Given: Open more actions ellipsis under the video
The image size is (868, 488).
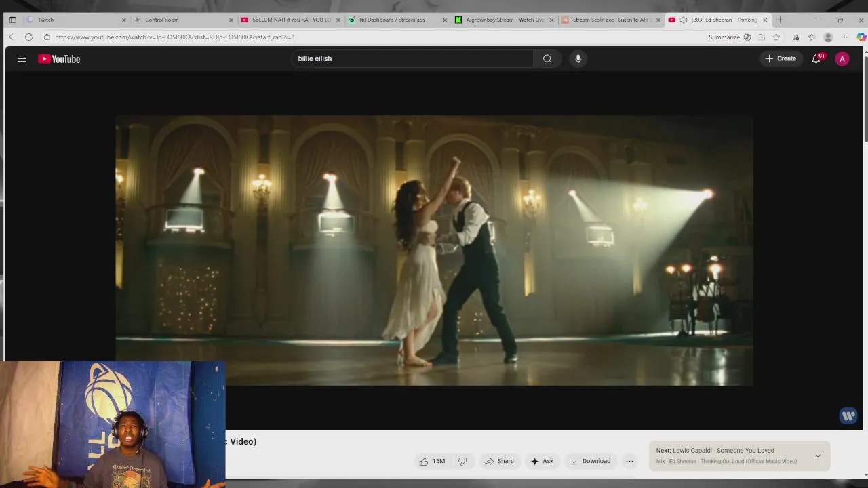Looking at the screenshot, I should (x=629, y=461).
